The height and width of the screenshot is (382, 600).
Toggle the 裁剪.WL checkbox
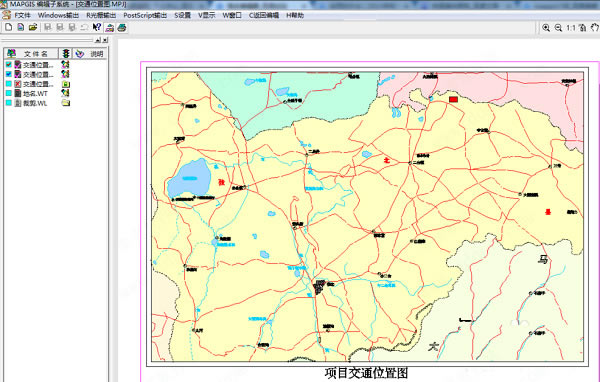[x=9, y=103]
